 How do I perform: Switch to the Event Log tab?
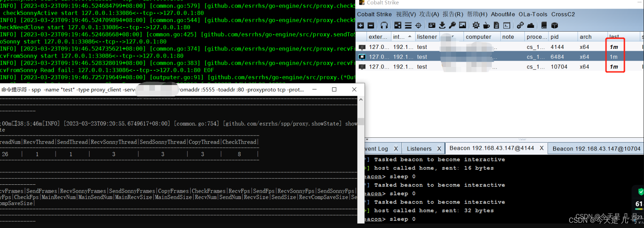tap(377, 149)
